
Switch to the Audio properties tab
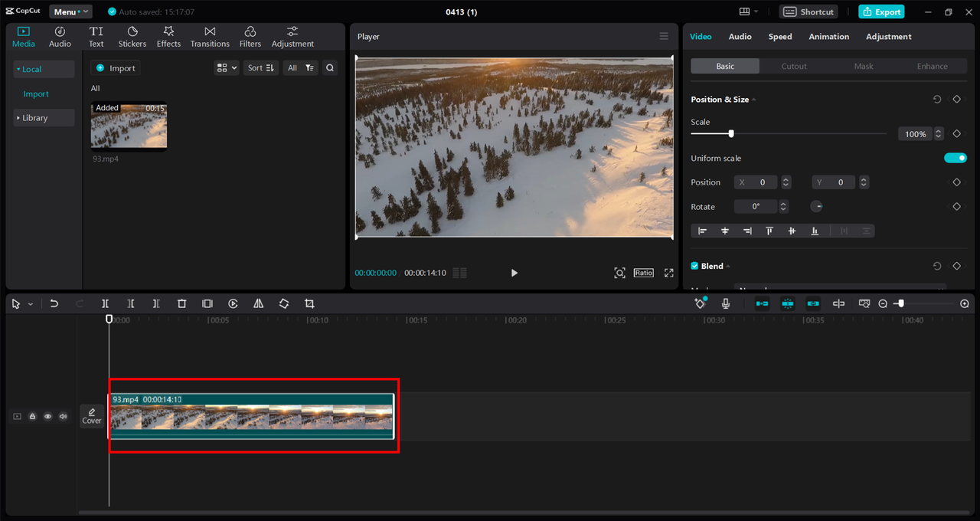(x=740, y=36)
